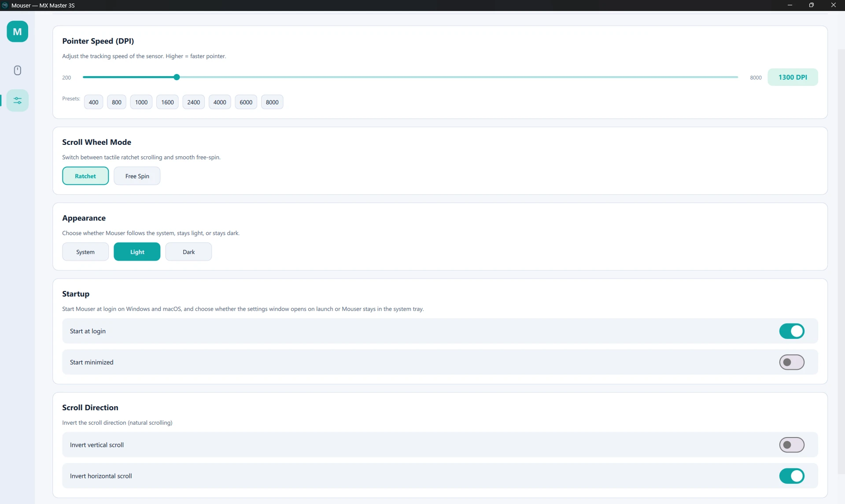Select the Light appearance theme
Viewport: 845px width, 504px height.
pyautogui.click(x=137, y=252)
